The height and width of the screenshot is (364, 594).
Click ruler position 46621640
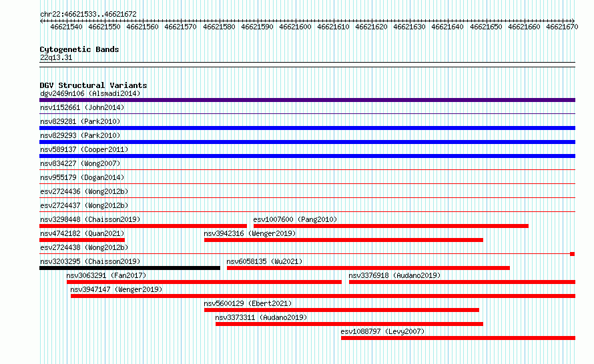pos(447,27)
